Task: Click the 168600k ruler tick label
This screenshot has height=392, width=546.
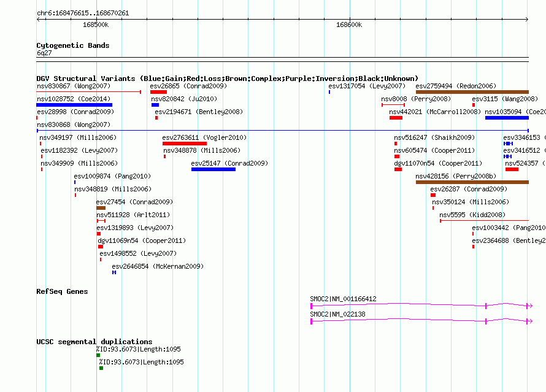Action: click(x=349, y=25)
